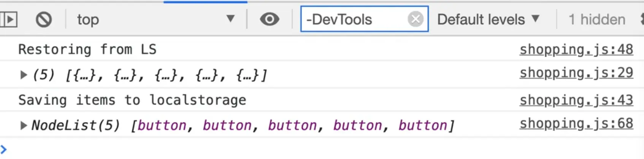The height and width of the screenshot is (159, 644).
Task: Click the first {…} object in the array
Action: point(81,75)
